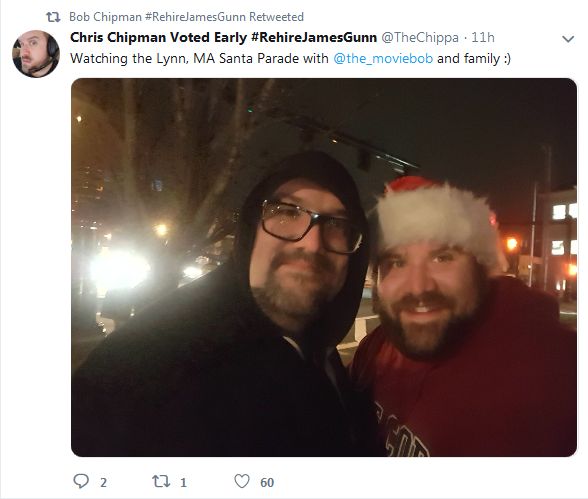Click the reply speech bubble icon
The height and width of the screenshot is (499, 588).
click(x=81, y=481)
